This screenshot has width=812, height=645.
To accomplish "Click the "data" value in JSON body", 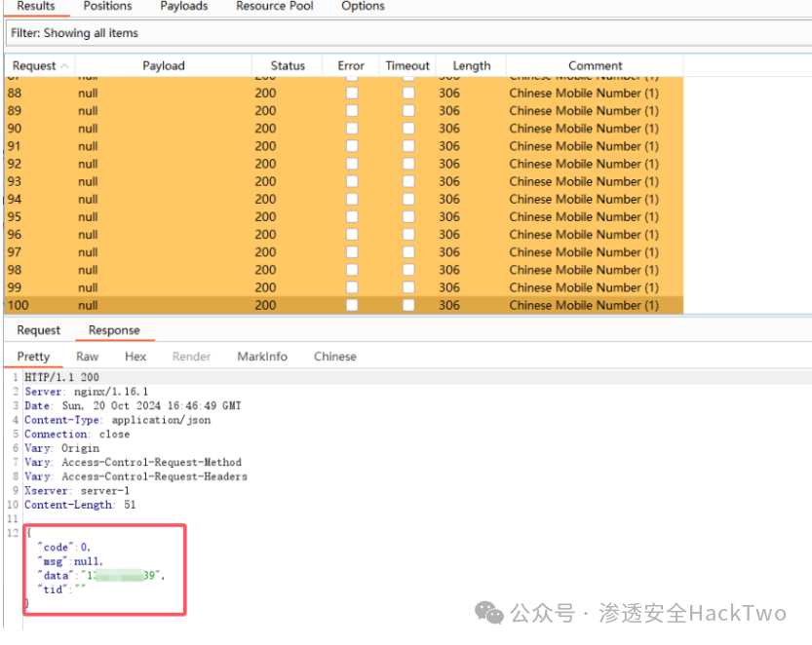I will [123, 575].
